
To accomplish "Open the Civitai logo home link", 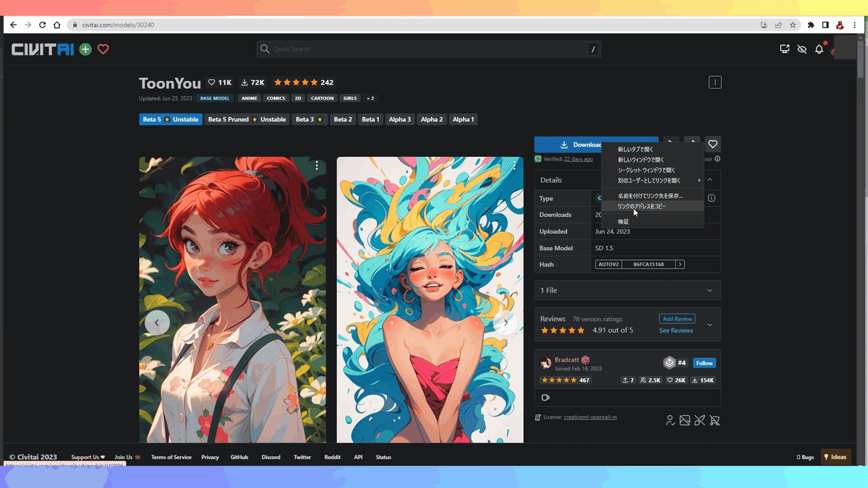I will coord(43,49).
